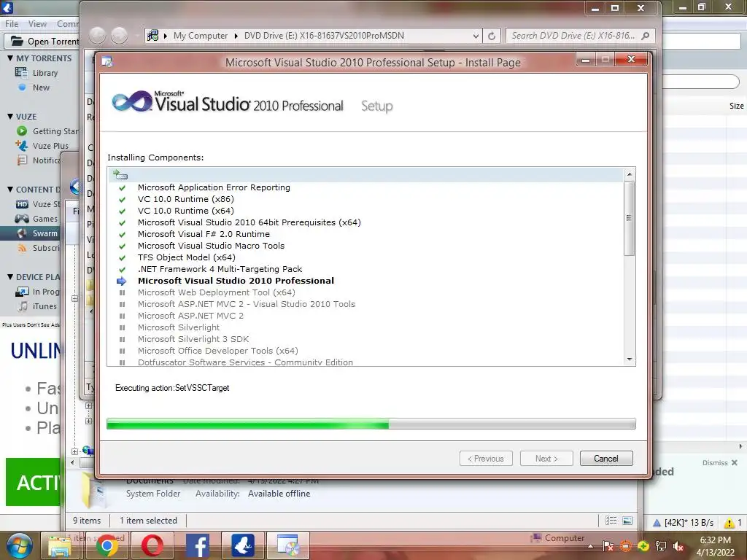Open Vuze Plus in sidebar
Screen dimensions: 747x560
coord(50,146)
